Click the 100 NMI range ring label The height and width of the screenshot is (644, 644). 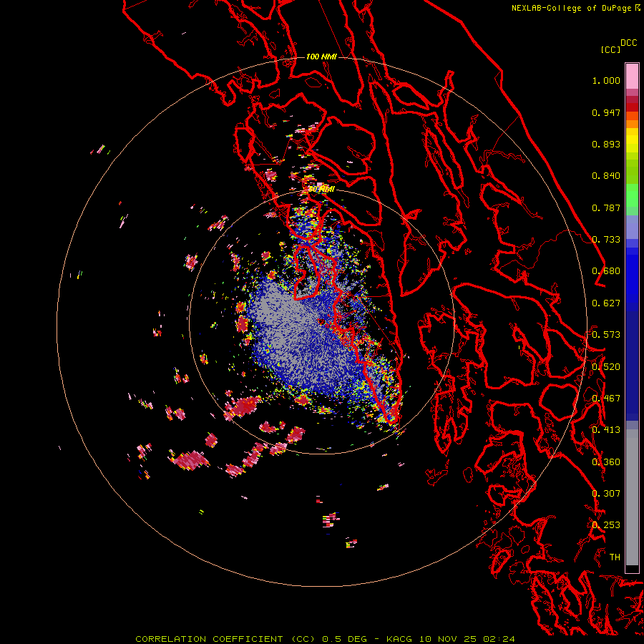(x=321, y=57)
